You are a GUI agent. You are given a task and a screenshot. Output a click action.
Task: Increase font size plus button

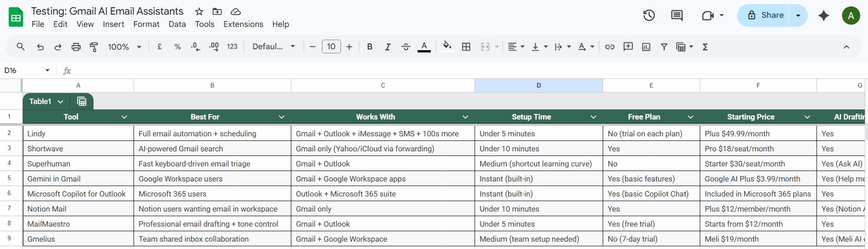[349, 47]
